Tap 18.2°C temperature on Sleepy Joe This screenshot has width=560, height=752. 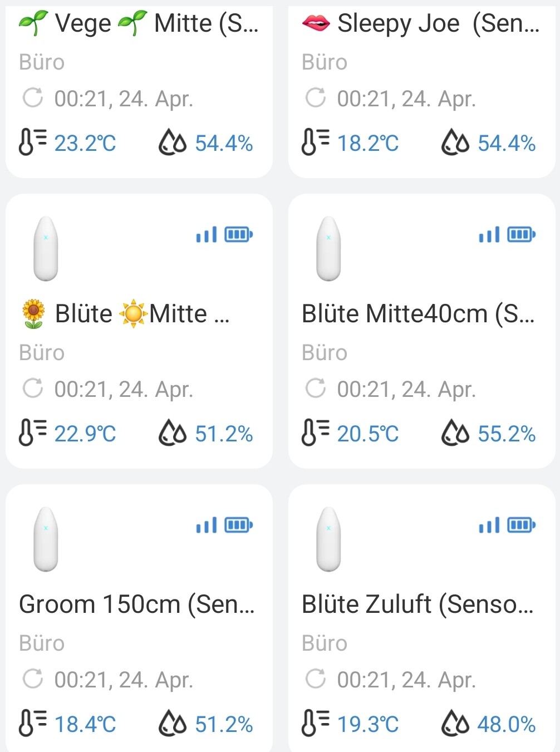pyautogui.click(x=368, y=144)
